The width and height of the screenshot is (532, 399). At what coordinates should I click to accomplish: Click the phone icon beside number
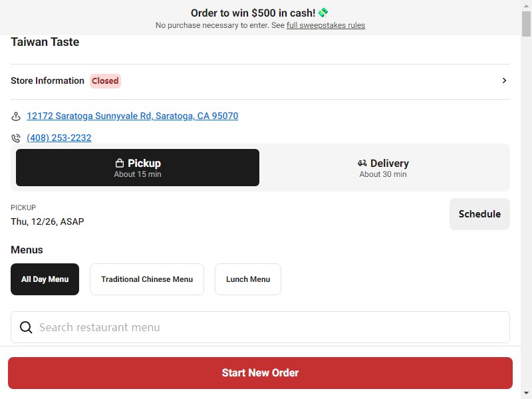click(x=15, y=138)
